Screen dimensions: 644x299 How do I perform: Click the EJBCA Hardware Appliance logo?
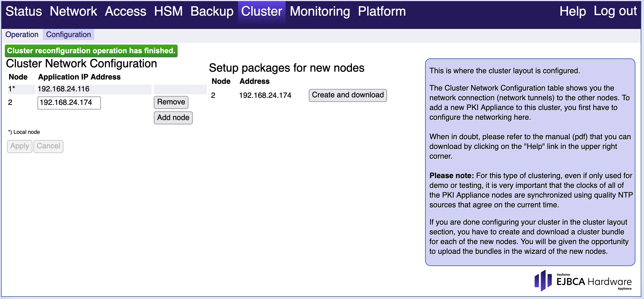(583, 281)
